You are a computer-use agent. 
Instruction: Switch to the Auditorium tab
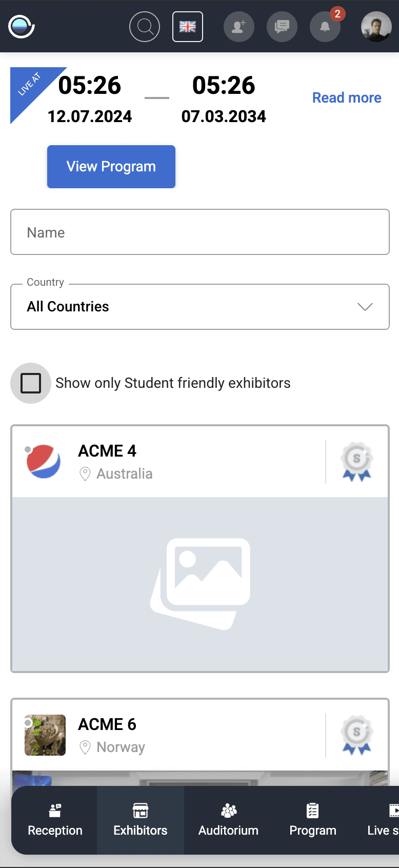228,820
